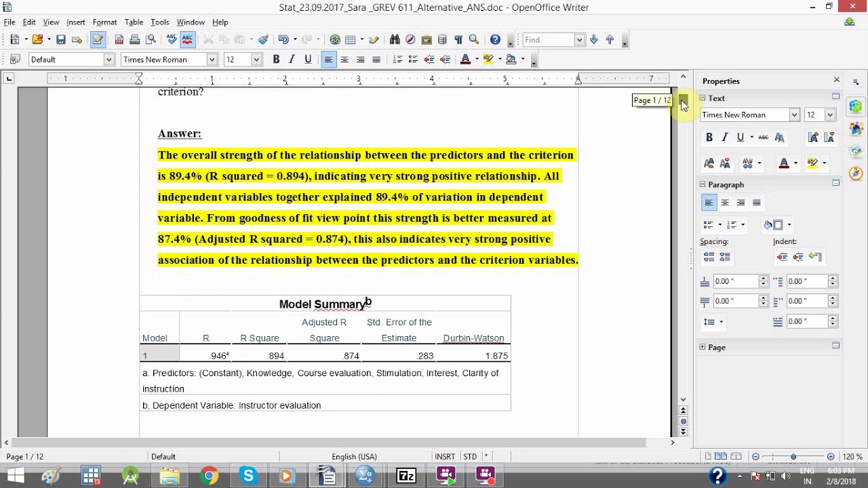This screenshot has height=488, width=868.
Task: Run Spelling and Grammar check
Action: pyautogui.click(x=172, y=40)
